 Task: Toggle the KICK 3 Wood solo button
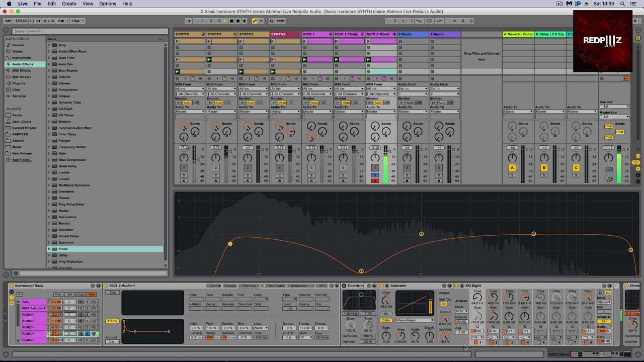[x=375, y=175]
